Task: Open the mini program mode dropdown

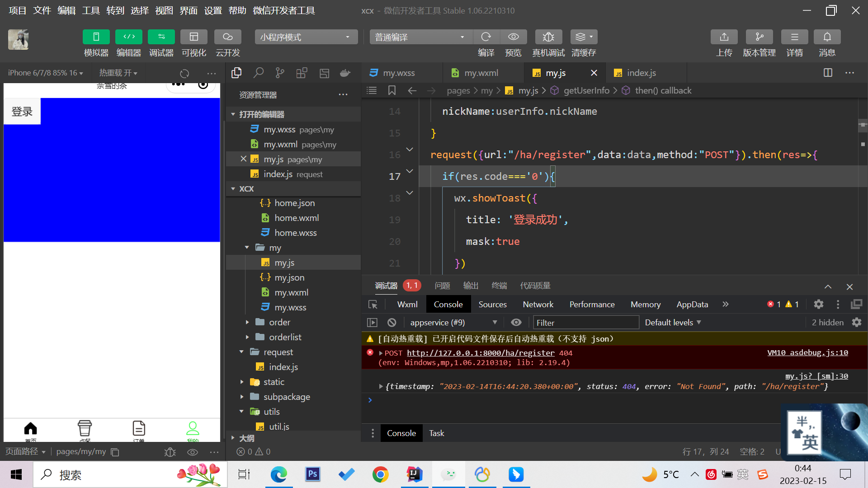Action: 306,37
